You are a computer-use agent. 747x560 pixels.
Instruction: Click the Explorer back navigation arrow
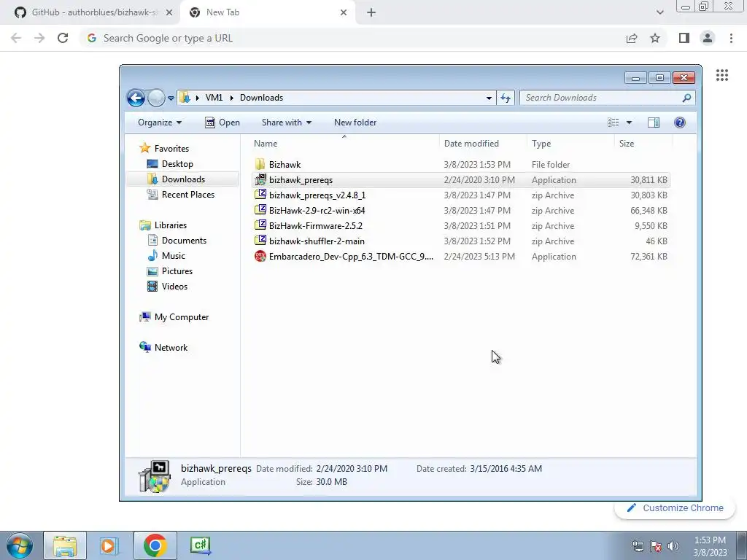coord(136,98)
